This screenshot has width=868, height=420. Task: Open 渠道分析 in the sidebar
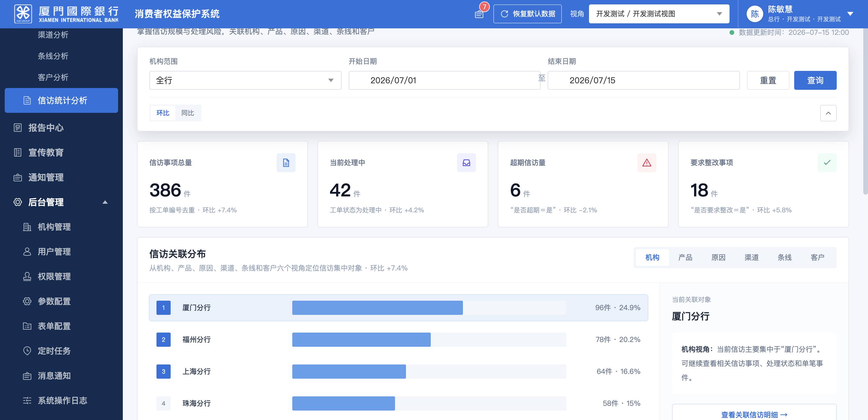[53, 35]
